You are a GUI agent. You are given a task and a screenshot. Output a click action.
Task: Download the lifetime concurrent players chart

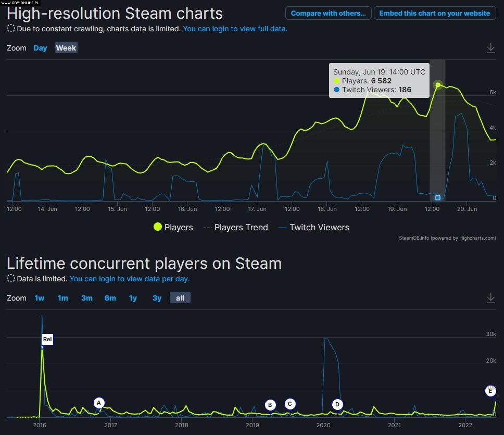pyautogui.click(x=490, y=298)
